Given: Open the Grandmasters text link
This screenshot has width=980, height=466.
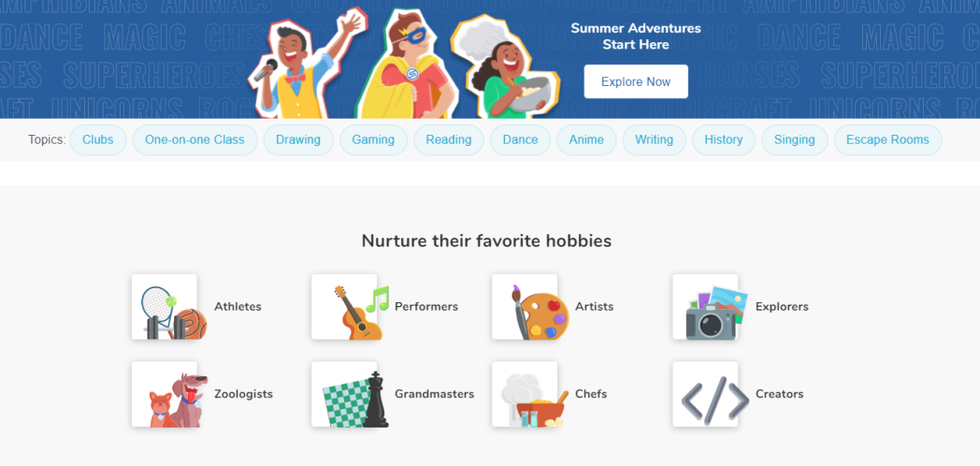Looking at the screenshot, I should click(435, 394).
